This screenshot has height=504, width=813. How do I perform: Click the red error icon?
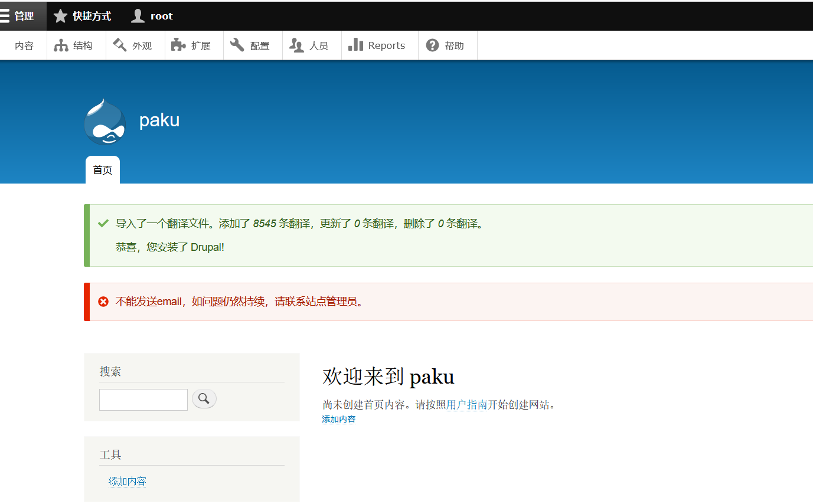tap(103, 302)
